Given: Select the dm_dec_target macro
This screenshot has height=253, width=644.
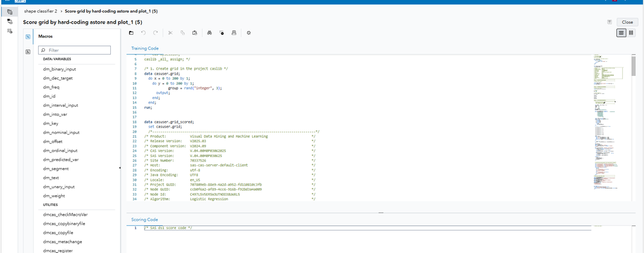Looking at the screenshot, I should (58, 79).
